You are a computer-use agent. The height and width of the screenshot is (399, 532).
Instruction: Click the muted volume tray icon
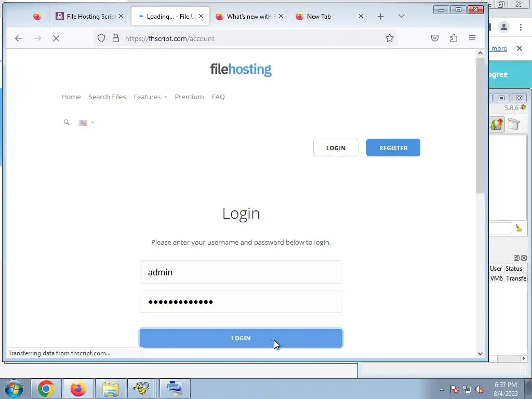pyautogui.click(x=480, y=390)
